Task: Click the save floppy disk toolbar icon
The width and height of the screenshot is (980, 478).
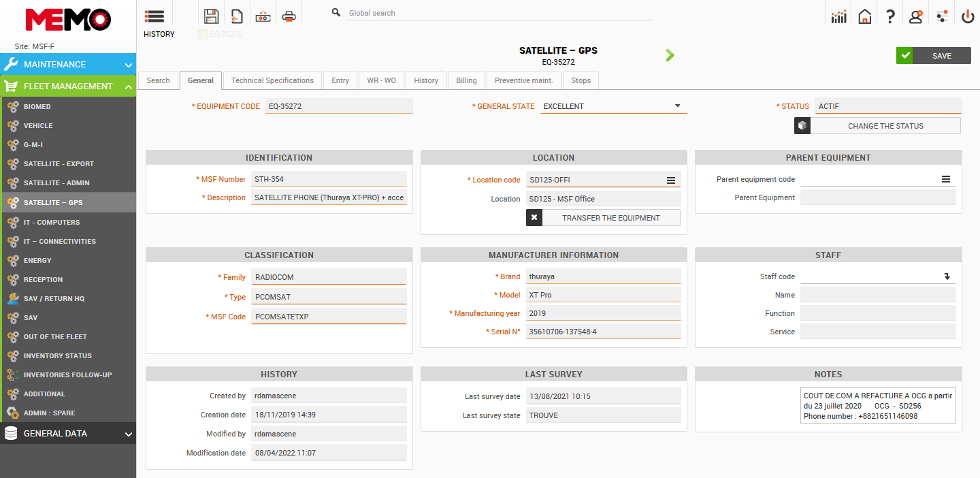Action: pos(211,16)
